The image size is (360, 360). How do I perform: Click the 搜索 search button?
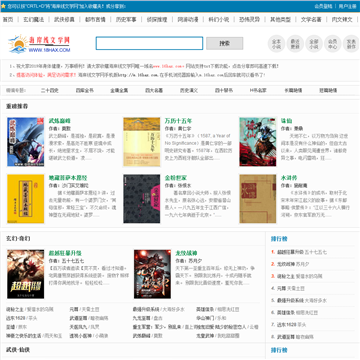pos(225,43)
